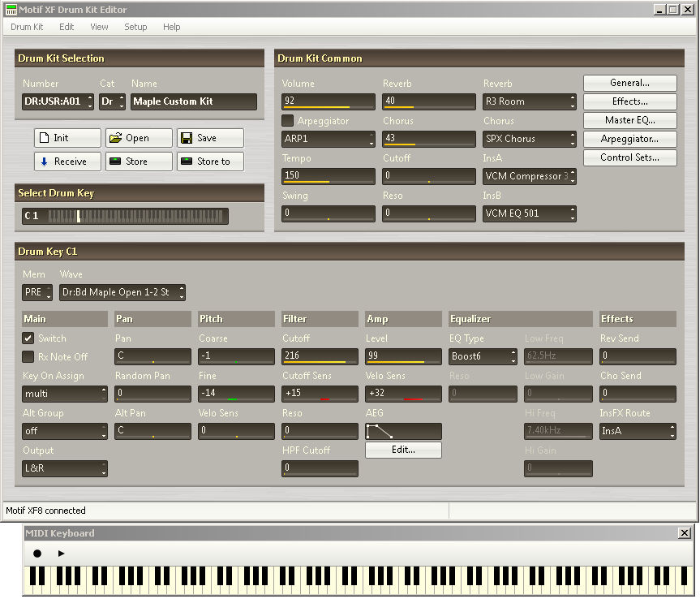Open the Cat selector showing Dr
700x599 pixels.
[113, 101]
